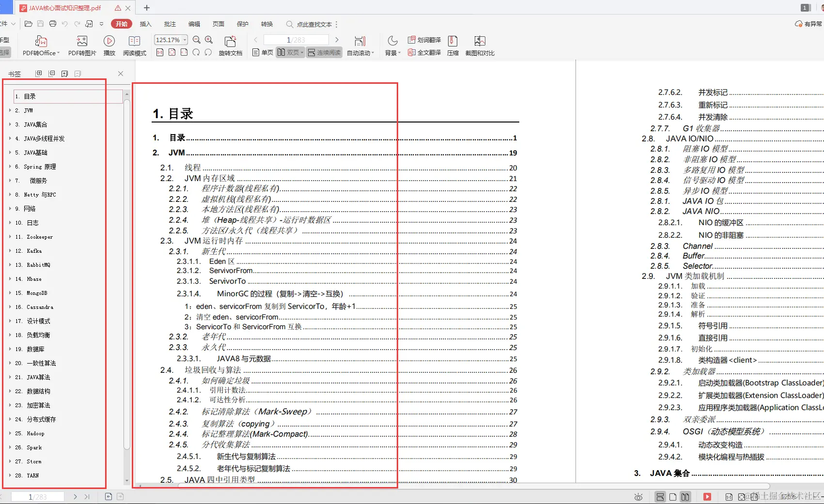Open the 页面 tab

(x=218, y=24)
